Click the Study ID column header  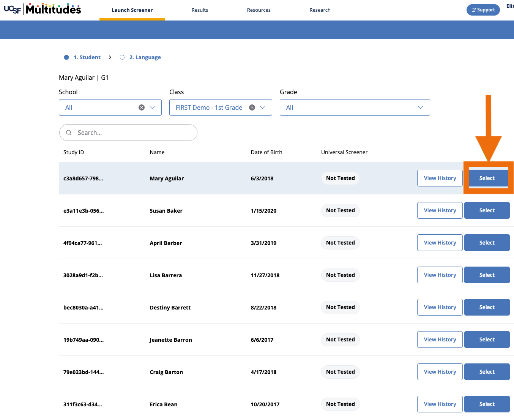tap(74, 152)
